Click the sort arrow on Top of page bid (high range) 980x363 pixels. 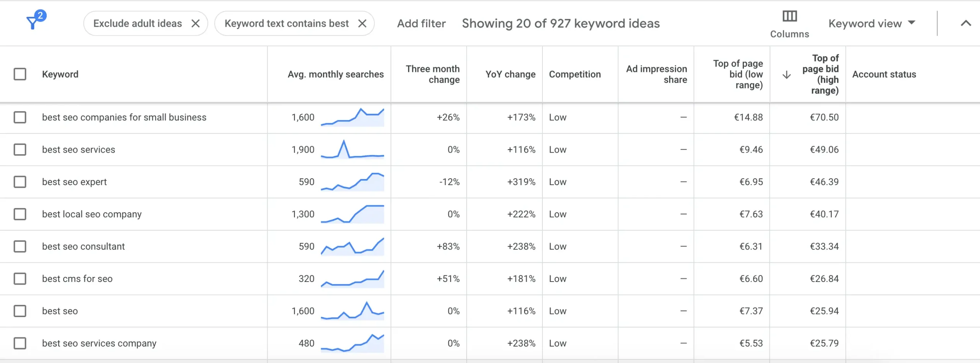(786, 75)
